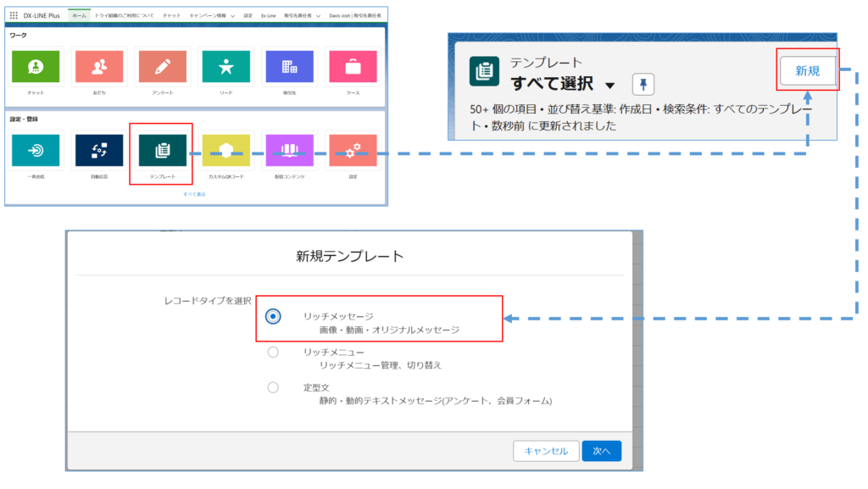
Task: Choose the リッチメニュー record type
Action: click(273, 352)
